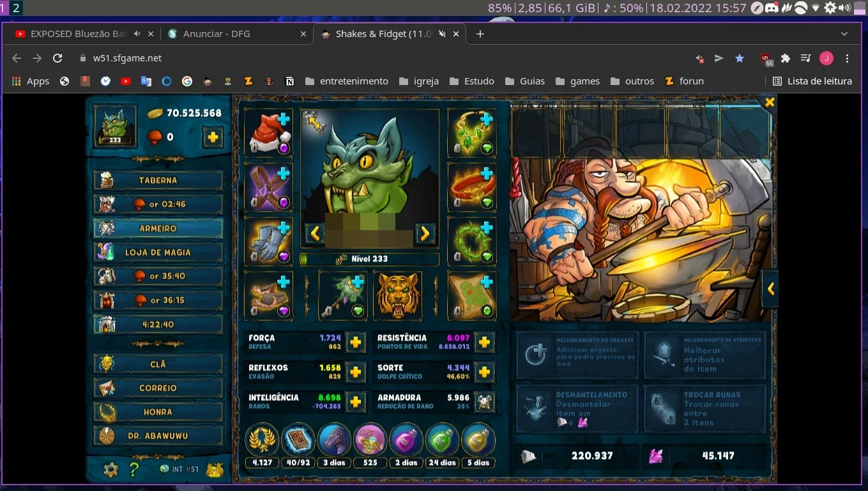
Task: Increase Resistência attribute with plus button
Action: [x=485, y=343]
